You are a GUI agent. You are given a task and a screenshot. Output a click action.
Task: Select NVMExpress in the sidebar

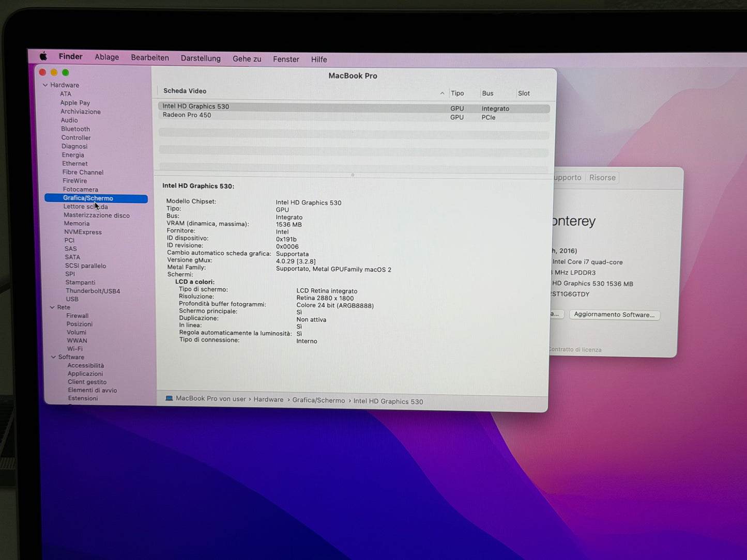point(83,232)
